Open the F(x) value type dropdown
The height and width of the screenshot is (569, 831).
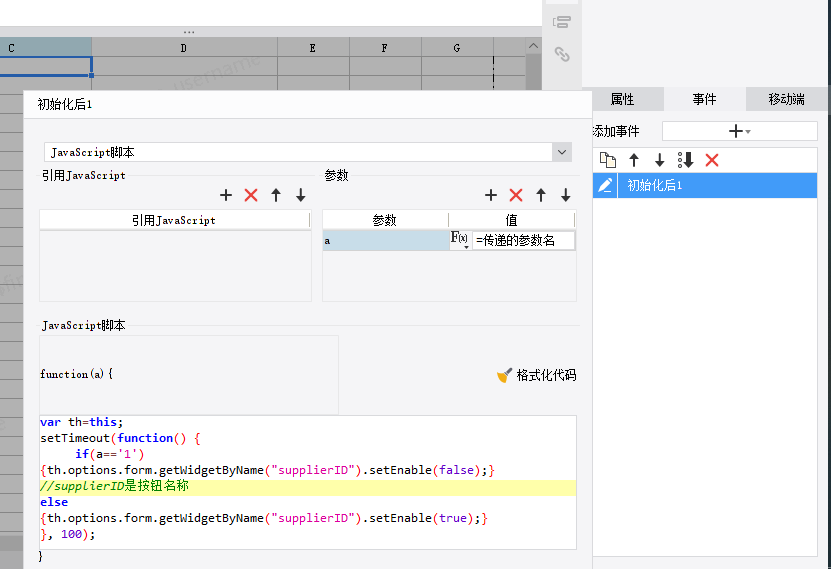coord(460,240)
